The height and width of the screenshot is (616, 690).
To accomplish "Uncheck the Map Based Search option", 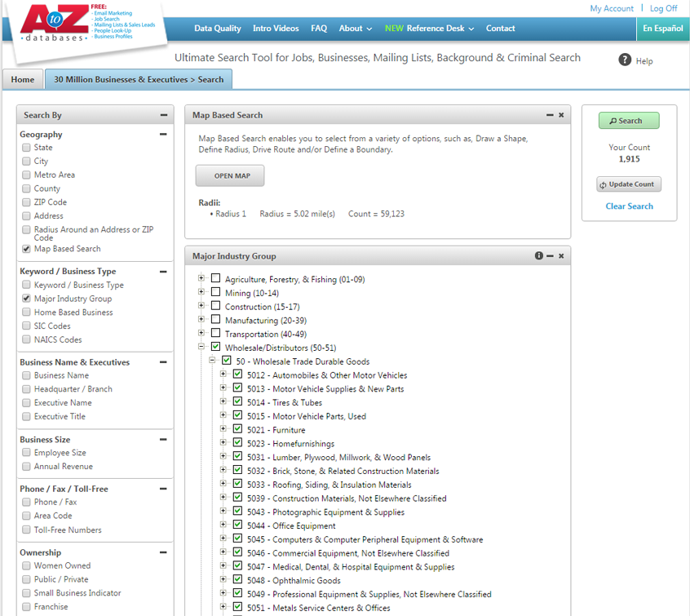I will pos(26,249).
